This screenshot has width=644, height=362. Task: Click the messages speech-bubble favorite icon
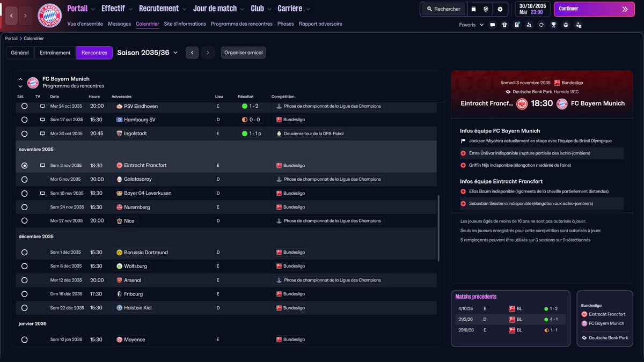point(493,25)
